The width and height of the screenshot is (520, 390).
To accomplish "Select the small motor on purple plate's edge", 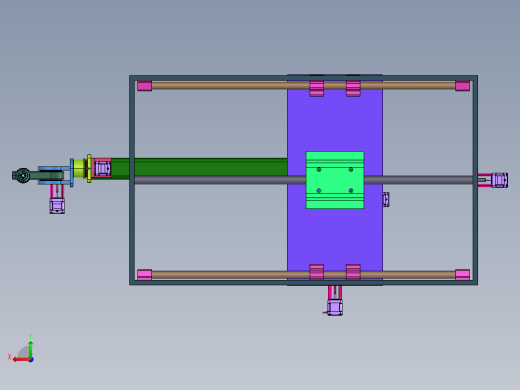I will tap(386, 199).
